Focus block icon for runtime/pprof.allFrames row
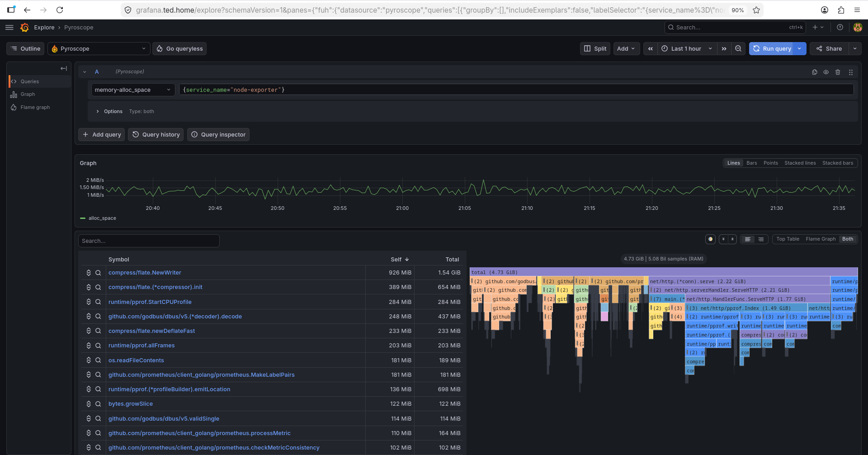Image resolution: width=868 pixels, height=455 pixels. point(89,346)
